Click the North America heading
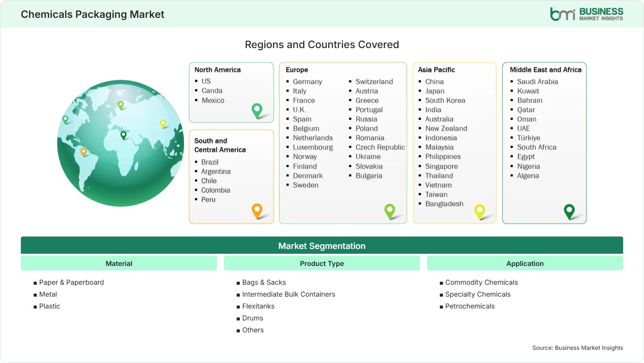The height and width of the screenshot is (363, 644). point(218,70)
